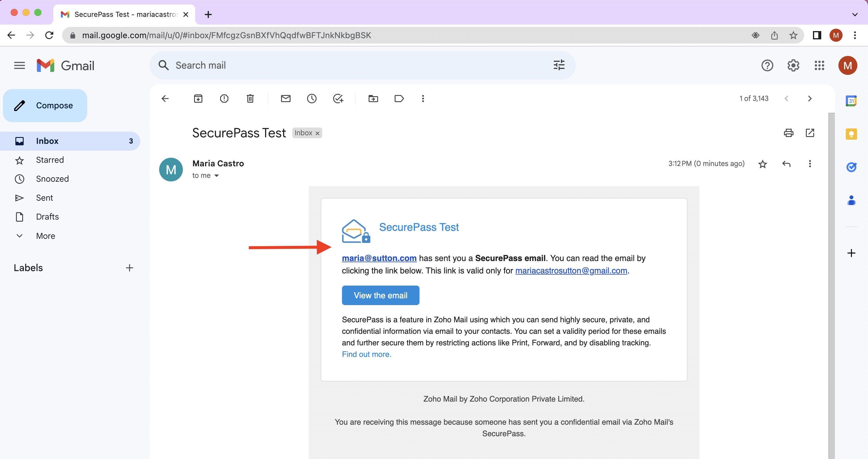Open the main menu hamburger icon

coord(20,65)
